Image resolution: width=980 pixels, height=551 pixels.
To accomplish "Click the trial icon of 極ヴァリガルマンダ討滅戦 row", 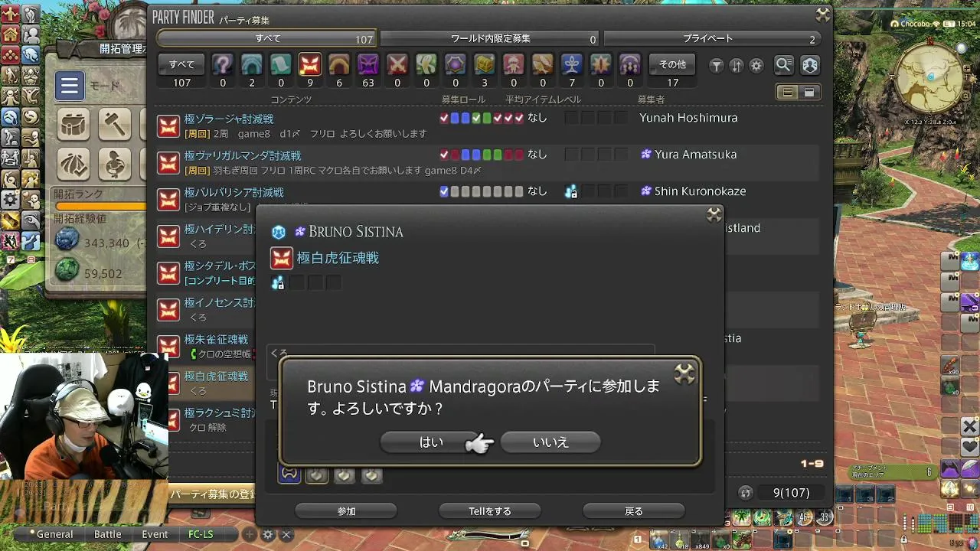I will pos(168,163).
